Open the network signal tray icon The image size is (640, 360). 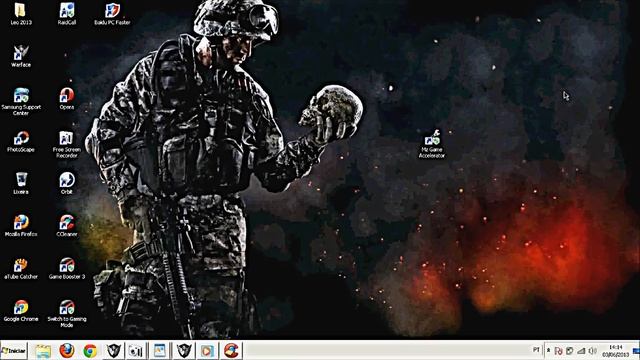[x=581, y=351]
